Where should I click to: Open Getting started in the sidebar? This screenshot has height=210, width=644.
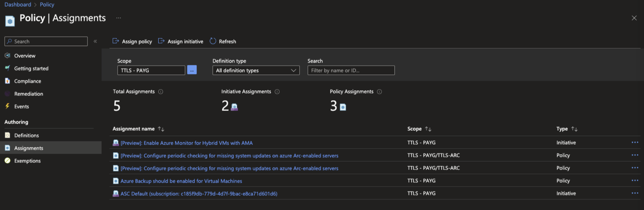click(x=31, y=69)
